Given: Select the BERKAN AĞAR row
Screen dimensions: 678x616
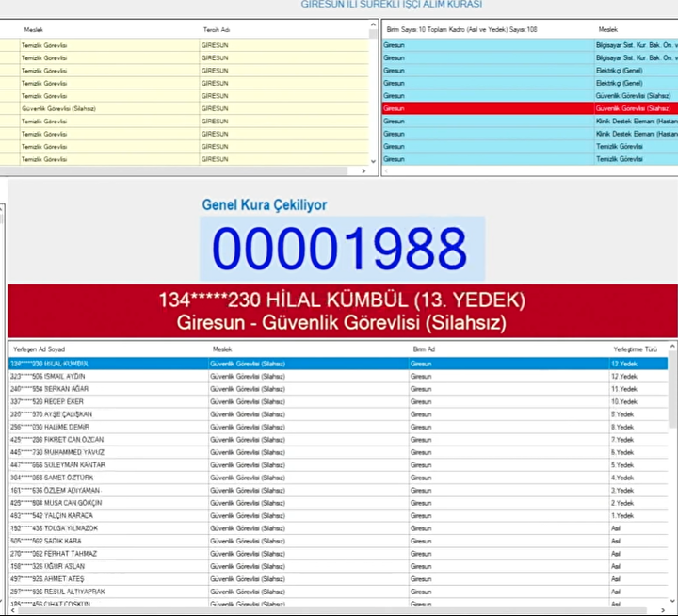Looking at the screenshot, I should (338, 389).
